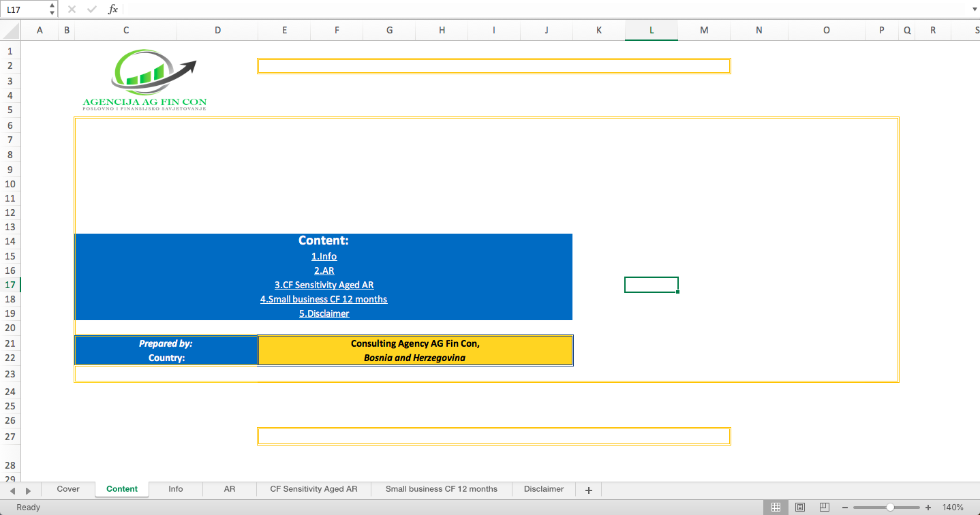The width and height of the screenshot is (980, 515).
Task: Zoom out with the minus button
Action: 845,508
